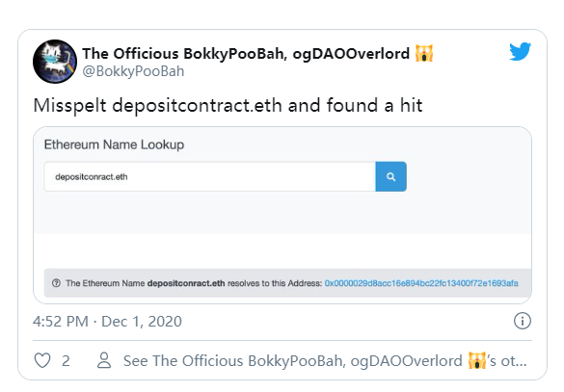Open the @BokkyPooBah handle link
The height and width of the screenshot is (392, 564).
133,71
